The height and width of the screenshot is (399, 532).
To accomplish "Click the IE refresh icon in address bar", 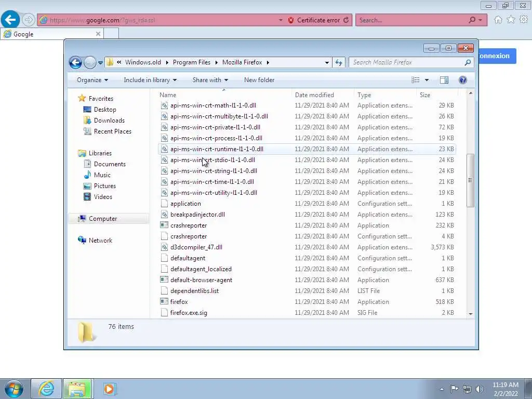I will pyautogui.click(x=346, y=20).
